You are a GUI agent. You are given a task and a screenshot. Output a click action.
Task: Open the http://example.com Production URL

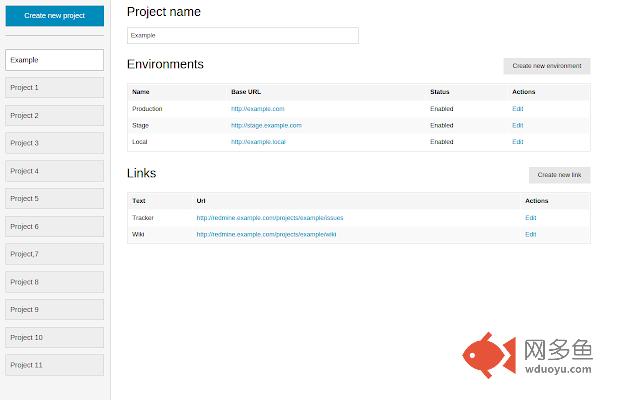258,109
